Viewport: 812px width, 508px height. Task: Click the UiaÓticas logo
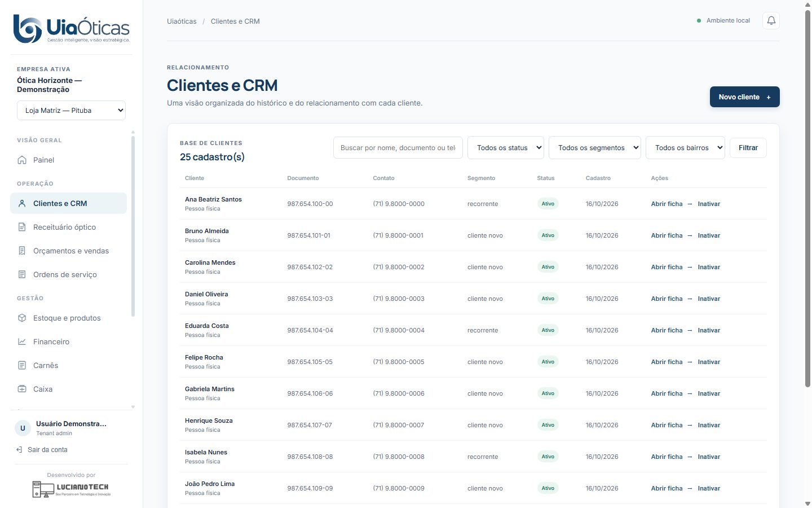71,29
